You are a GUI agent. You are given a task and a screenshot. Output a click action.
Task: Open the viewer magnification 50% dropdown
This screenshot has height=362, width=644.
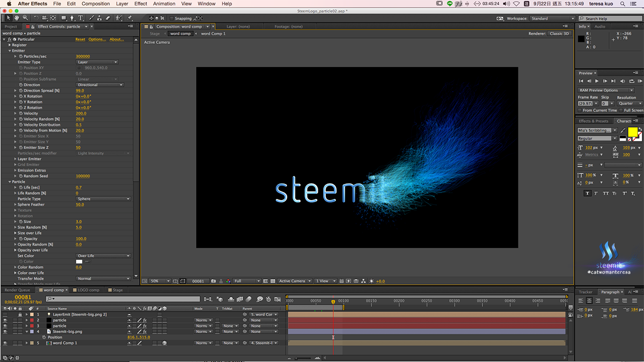coord(160,281)
